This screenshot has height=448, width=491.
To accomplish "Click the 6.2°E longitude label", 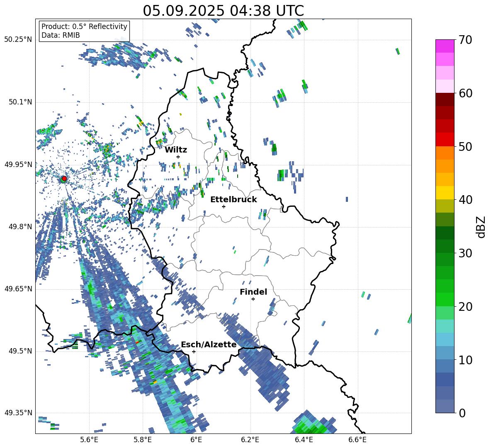I will click(x=250, y=440).
